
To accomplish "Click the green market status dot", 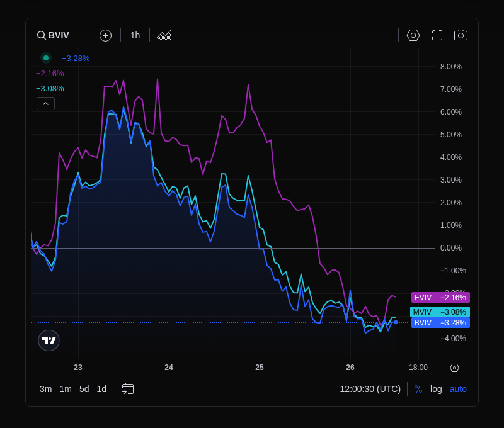I will 46,58.
